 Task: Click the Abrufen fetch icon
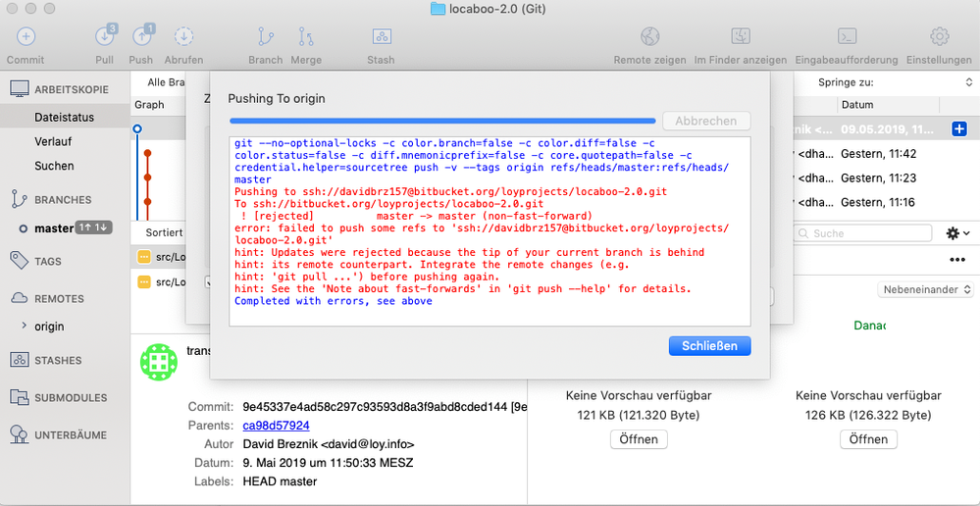[x=183, y=37]
